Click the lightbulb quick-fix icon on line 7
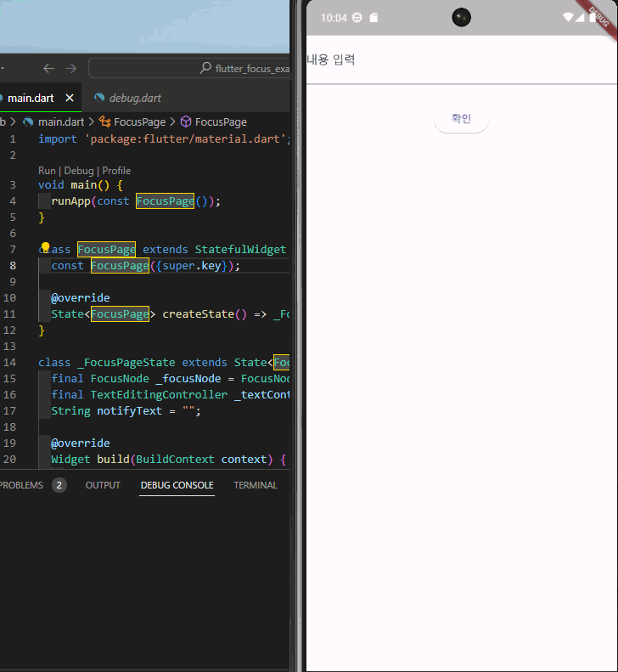618x672 pixels. click(45, 247)
